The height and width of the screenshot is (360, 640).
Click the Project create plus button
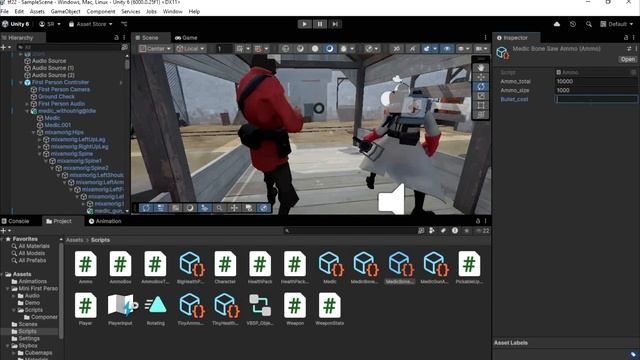pos(4,231)
